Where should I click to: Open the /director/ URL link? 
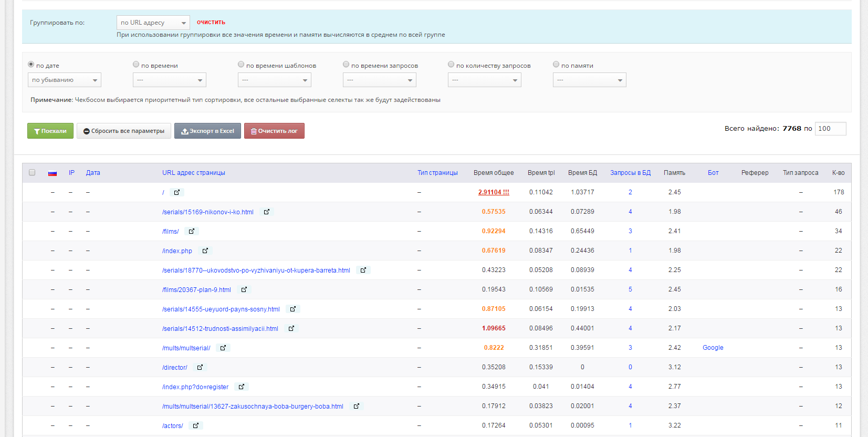pyautogui.click(x=175, y=368)
